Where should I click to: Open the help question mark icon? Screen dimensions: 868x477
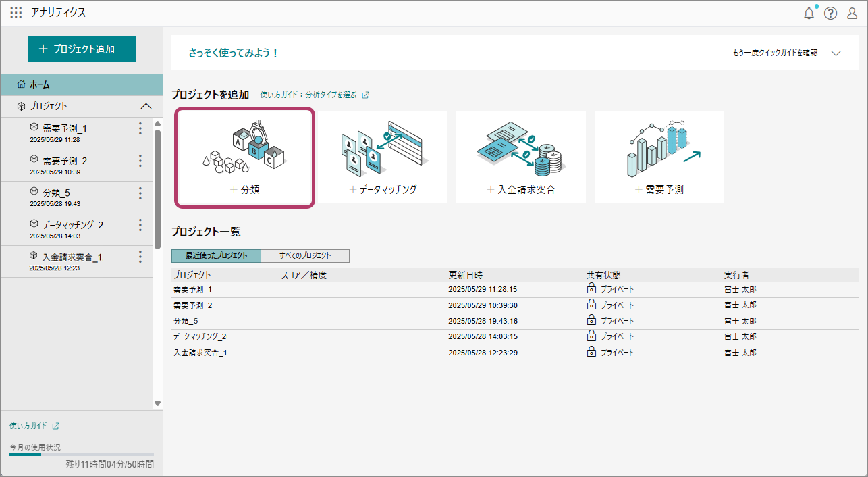[x=830, y=13]
